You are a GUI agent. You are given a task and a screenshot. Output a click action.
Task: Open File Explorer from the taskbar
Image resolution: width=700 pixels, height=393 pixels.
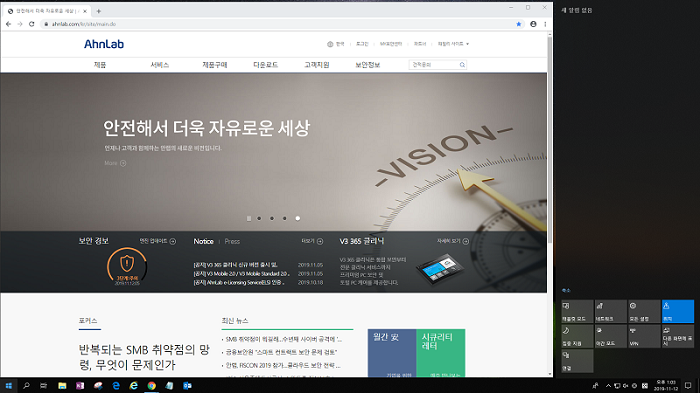click(x=62, y=385)
